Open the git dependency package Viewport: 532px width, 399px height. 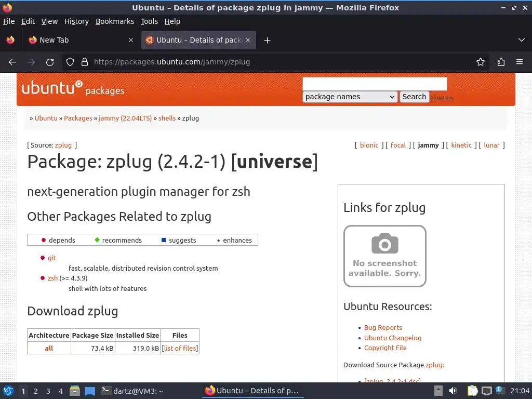52,258
